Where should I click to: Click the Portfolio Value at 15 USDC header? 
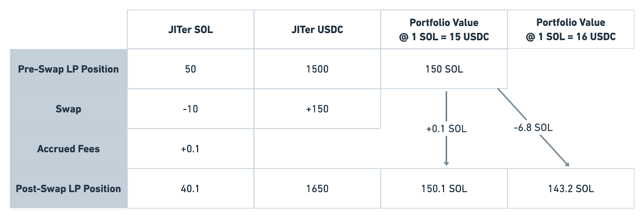[x=444, y=30]
